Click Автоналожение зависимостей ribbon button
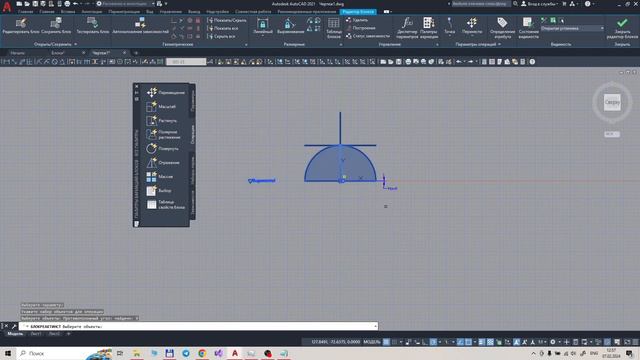 (140, 26)
